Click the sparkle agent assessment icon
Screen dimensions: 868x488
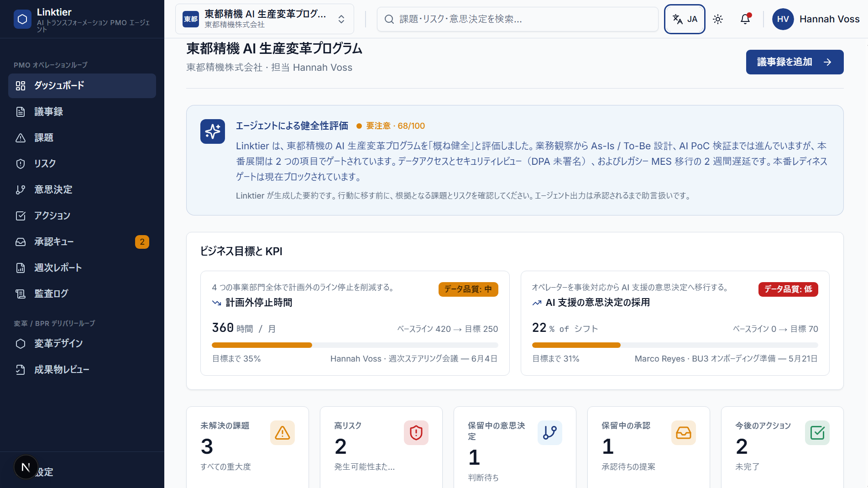213,131
